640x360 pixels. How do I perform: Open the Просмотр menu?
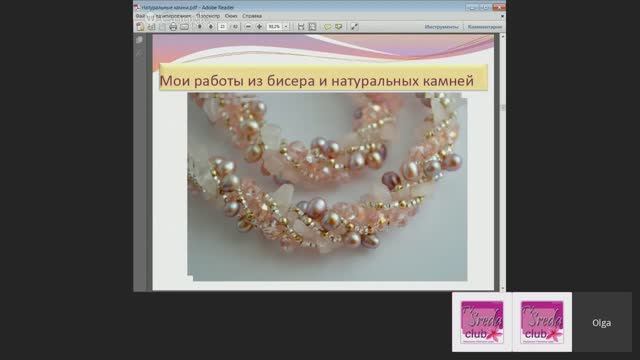click(x=208, y=16)
